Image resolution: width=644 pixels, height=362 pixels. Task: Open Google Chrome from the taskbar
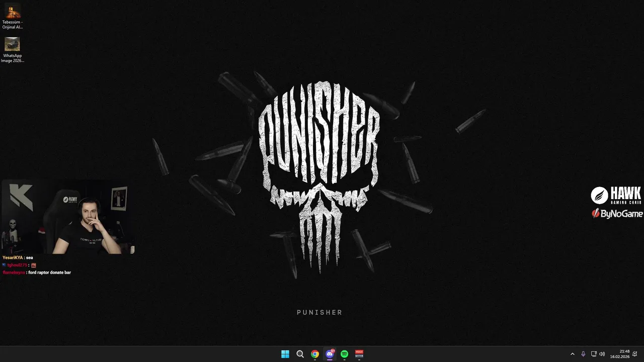[314, 354]
